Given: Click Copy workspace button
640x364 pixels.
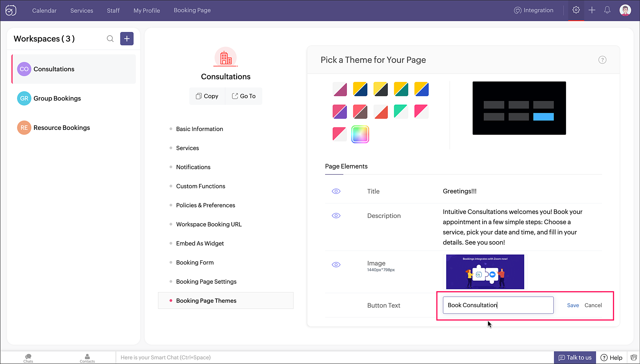Looking at the screenshot, I should 207,96.
